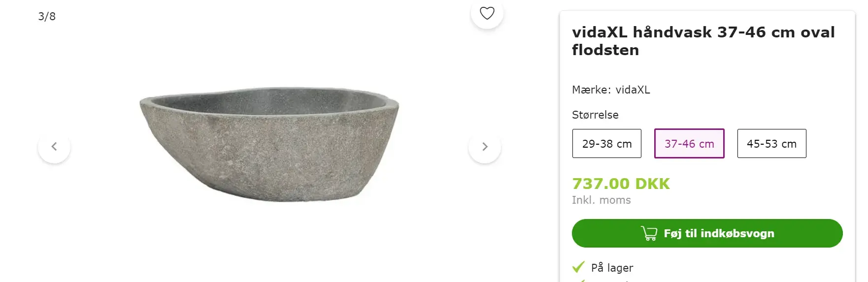The height and width of the screenshot is (282, 868).
Task: Click the Mærke label text
Action: [x=591, y=90]
